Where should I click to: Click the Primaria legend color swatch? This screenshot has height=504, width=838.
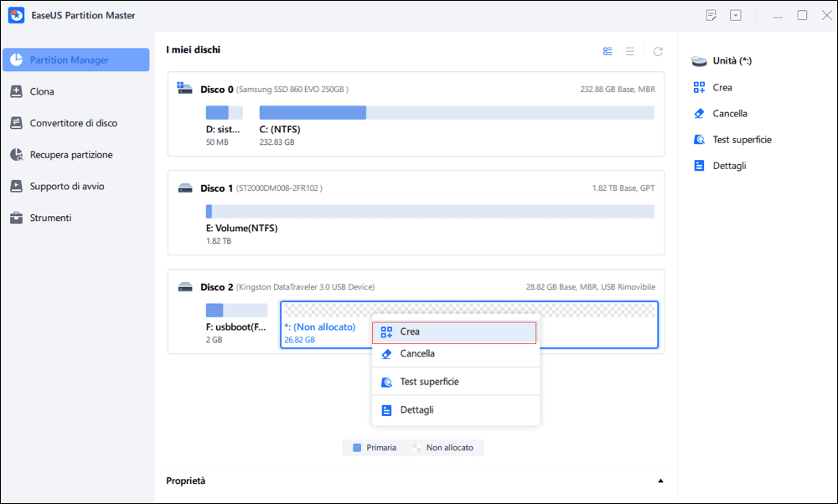point(357,447)
